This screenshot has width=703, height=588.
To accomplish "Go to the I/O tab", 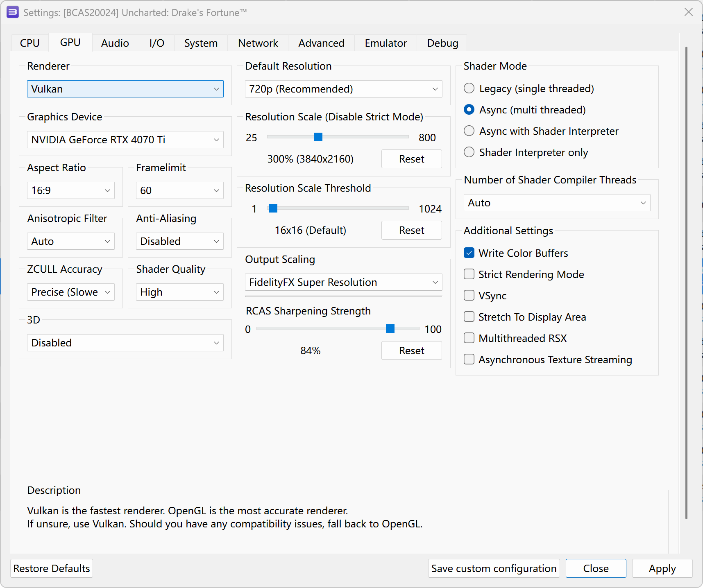I will click(x=156, y=43).
